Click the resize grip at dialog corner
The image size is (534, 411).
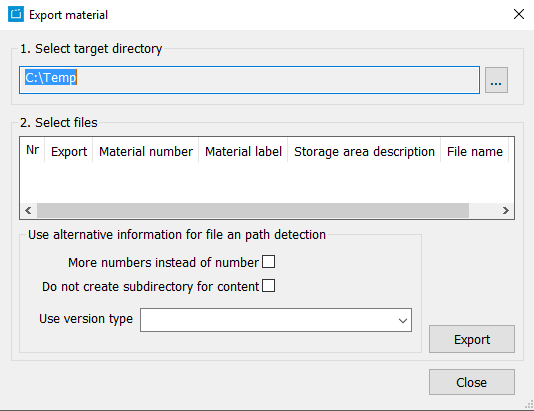tap(529, 404)
